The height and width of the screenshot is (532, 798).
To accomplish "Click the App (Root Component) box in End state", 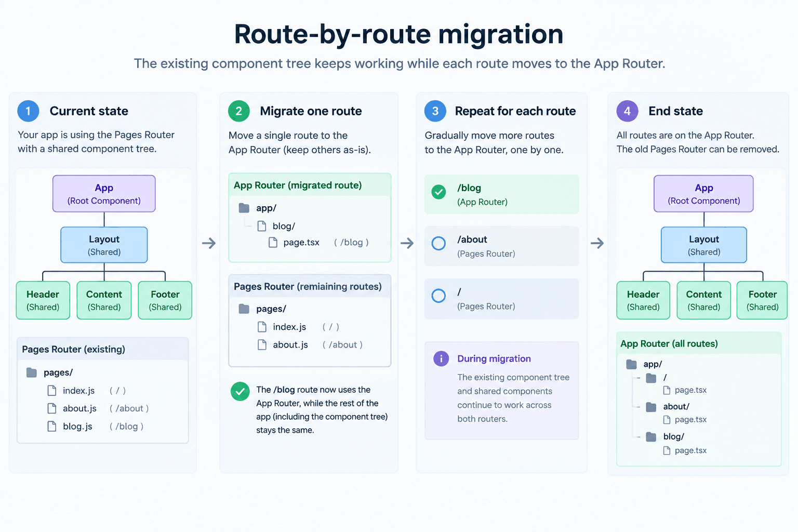I will click(x=703, y=194).
